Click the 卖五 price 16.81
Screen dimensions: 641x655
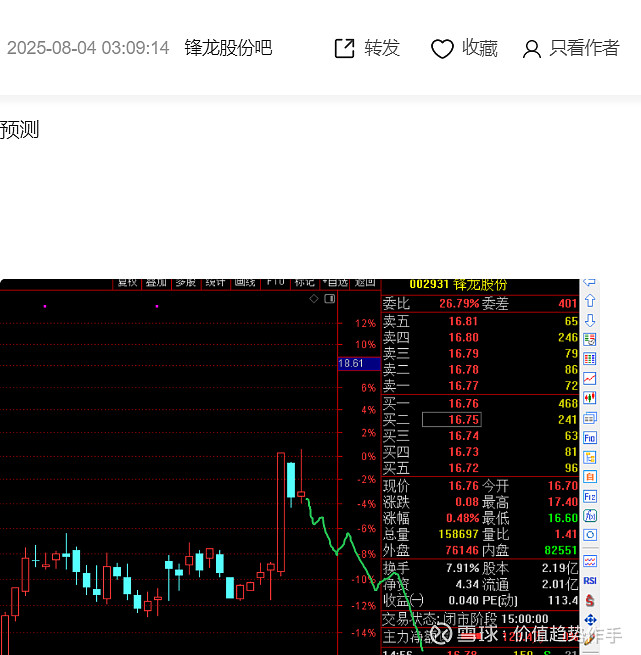pos(463,321)
